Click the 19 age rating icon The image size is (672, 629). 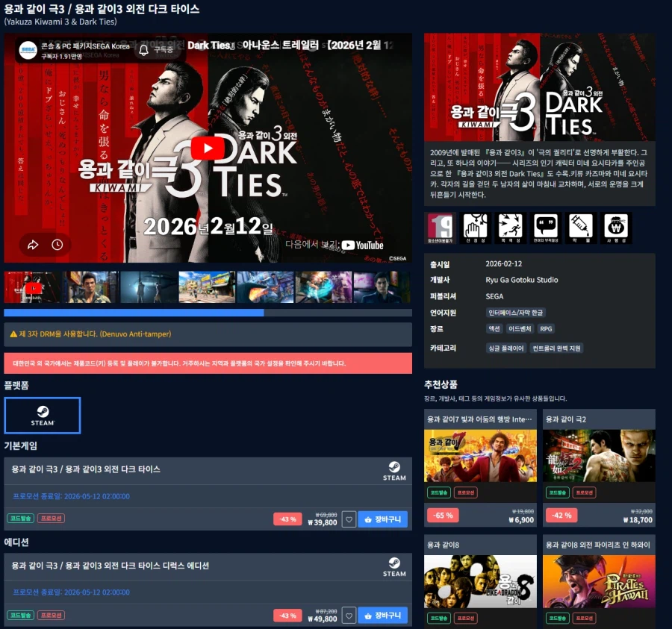(x=440, y=227)
